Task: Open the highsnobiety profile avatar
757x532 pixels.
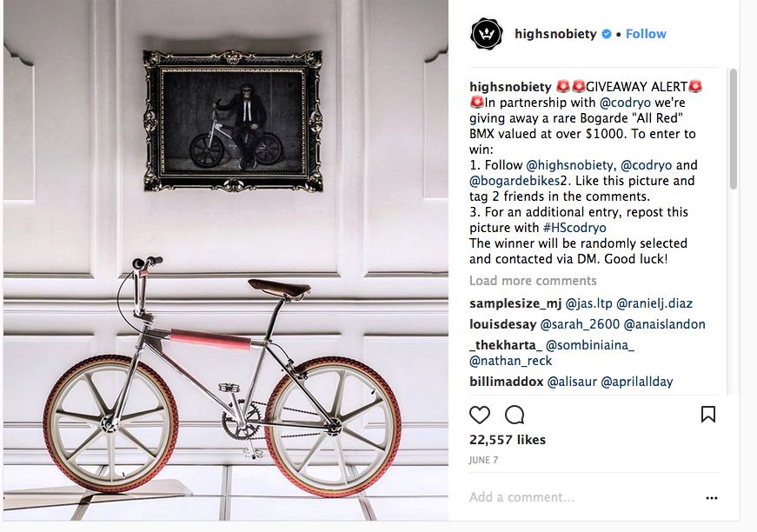Action: (x=486, y=34)
